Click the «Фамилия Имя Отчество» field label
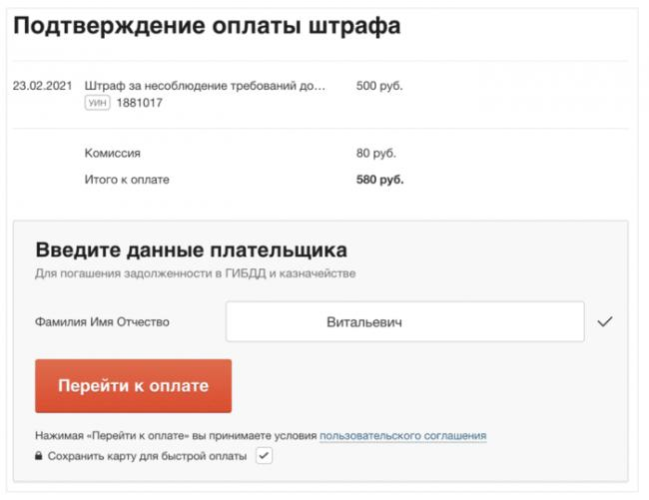Screen dimensions: 649x500 tap(102, 322)
